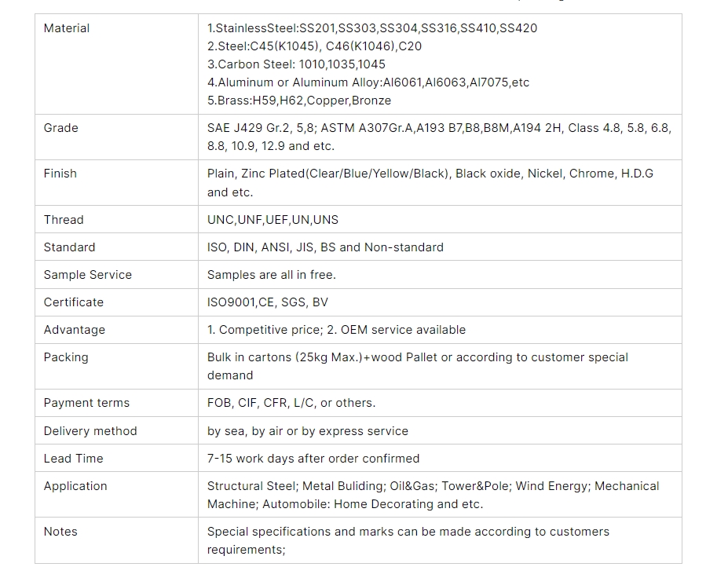Select the Sample Service label
The height and width of the screenshot is (578, 728).
tap(88, 275)
